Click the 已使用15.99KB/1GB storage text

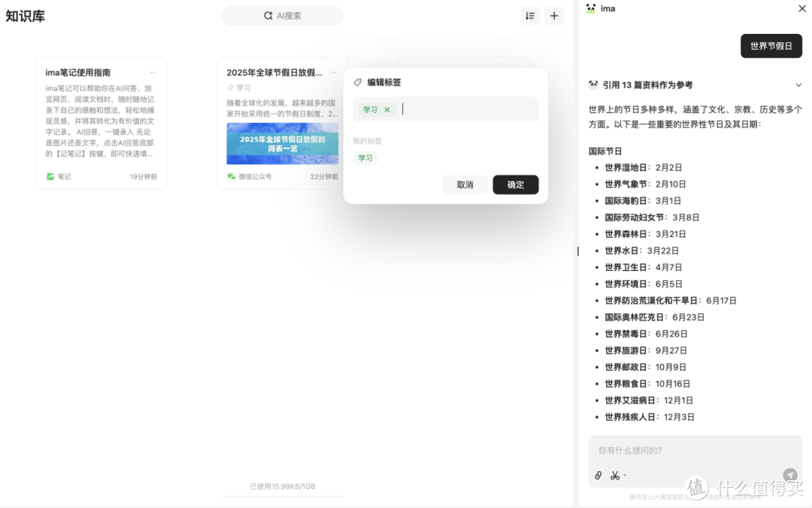[x=282, y=486]
